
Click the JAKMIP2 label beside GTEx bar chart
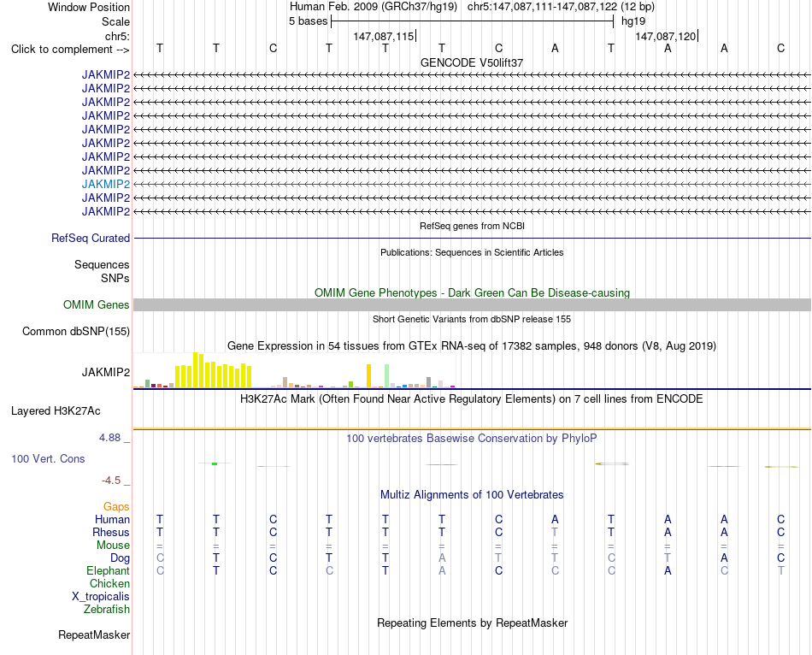pos(106,372)
